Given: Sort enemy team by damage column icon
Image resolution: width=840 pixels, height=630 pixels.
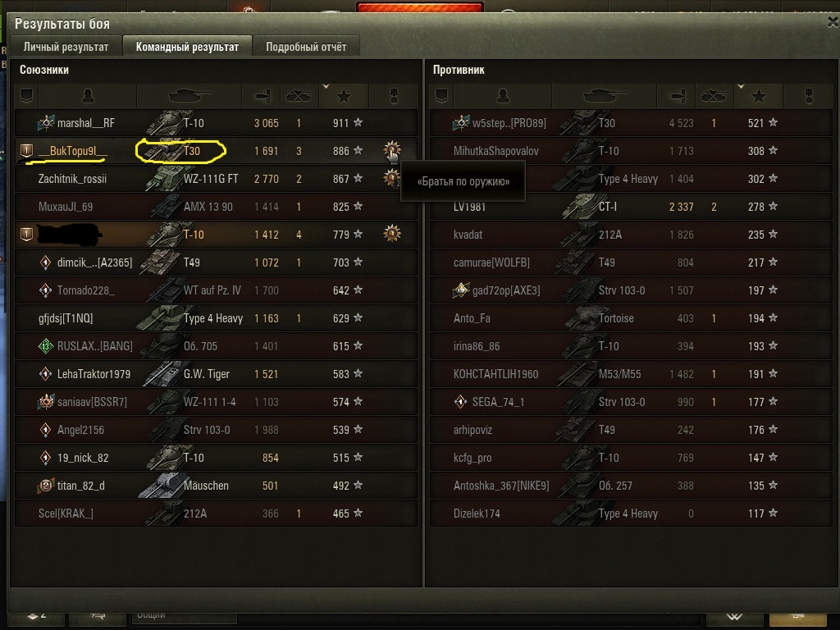Looking at the screenshot, I should tap(677, 97).
